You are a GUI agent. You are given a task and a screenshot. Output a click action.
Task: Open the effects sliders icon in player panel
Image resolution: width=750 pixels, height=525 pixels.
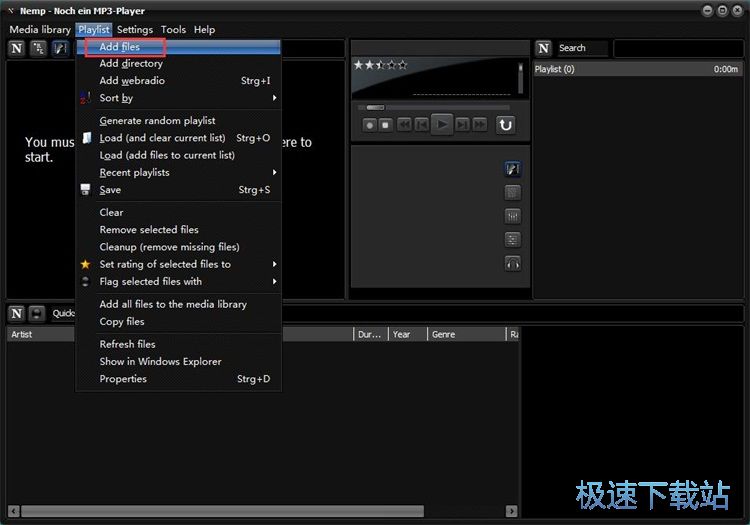click(x=513, y=240)
